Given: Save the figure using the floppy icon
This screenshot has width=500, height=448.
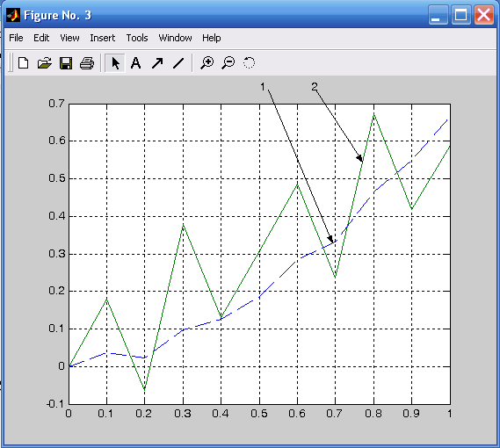Looking at the screenshot, I should (x=66, y=63).
